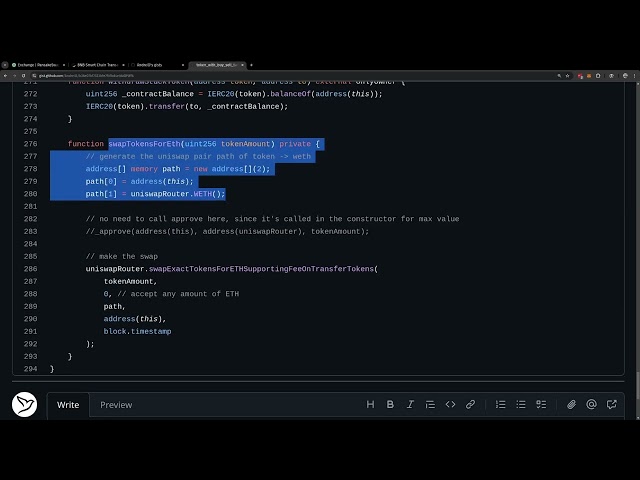
Task: Reference an issue with the cross-reference icon
Action: (611, 404)
